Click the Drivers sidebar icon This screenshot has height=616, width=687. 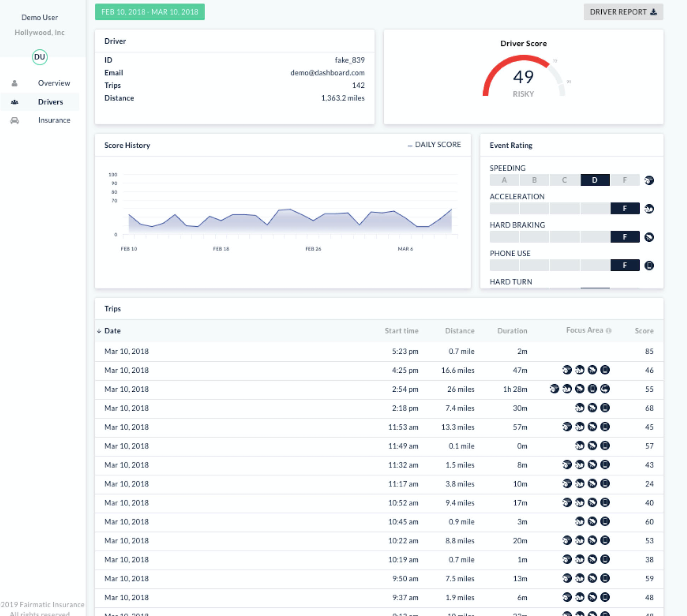pos(15,102)
